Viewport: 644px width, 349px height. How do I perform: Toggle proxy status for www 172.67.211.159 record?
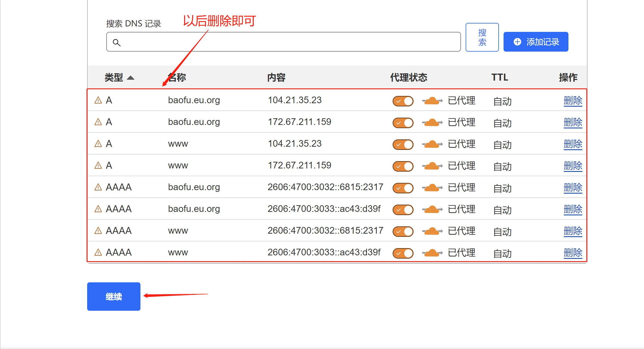pyautogui.click(x=403, y=166)
